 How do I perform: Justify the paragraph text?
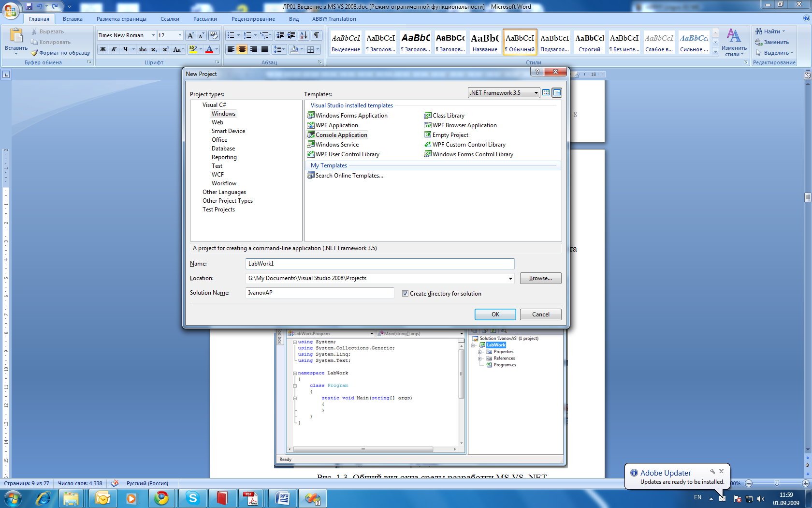coord(265,49)
